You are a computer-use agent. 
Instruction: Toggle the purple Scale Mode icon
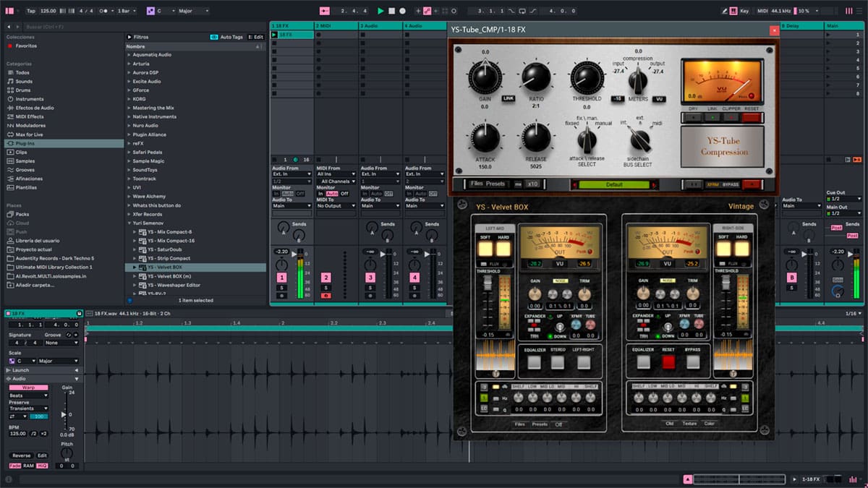[150, 11]
